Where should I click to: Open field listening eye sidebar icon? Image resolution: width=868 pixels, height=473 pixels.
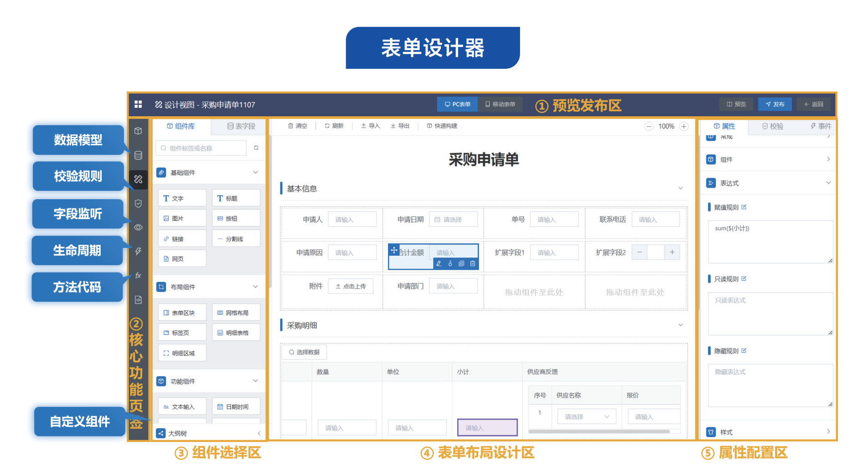coord(138,227)
